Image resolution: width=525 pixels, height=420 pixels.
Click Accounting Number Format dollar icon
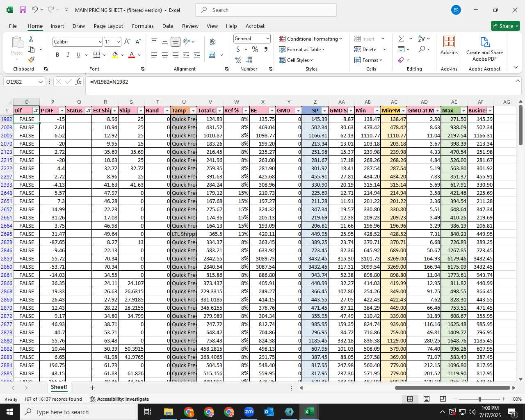pos(238,50)
